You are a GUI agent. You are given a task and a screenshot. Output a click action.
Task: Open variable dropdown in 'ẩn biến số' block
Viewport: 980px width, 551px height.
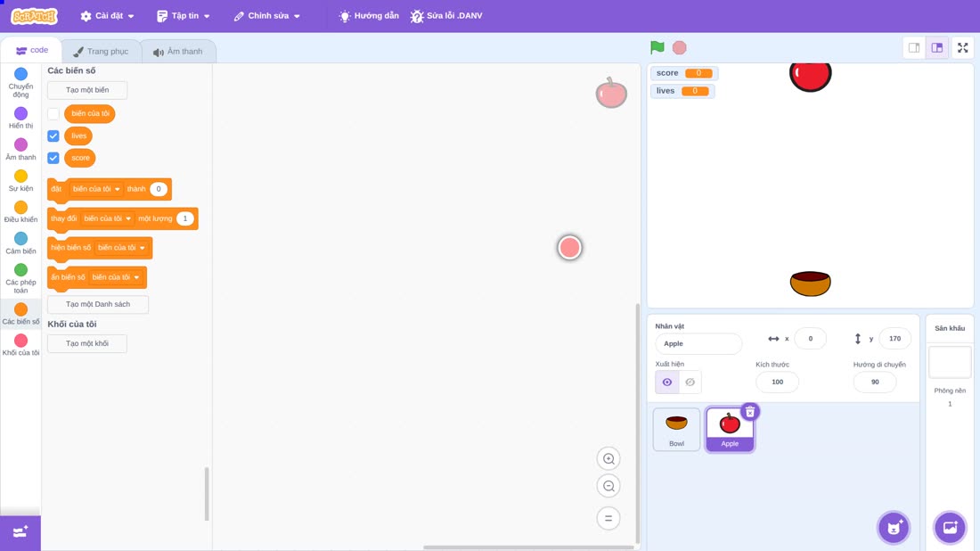tap(116, 277)
